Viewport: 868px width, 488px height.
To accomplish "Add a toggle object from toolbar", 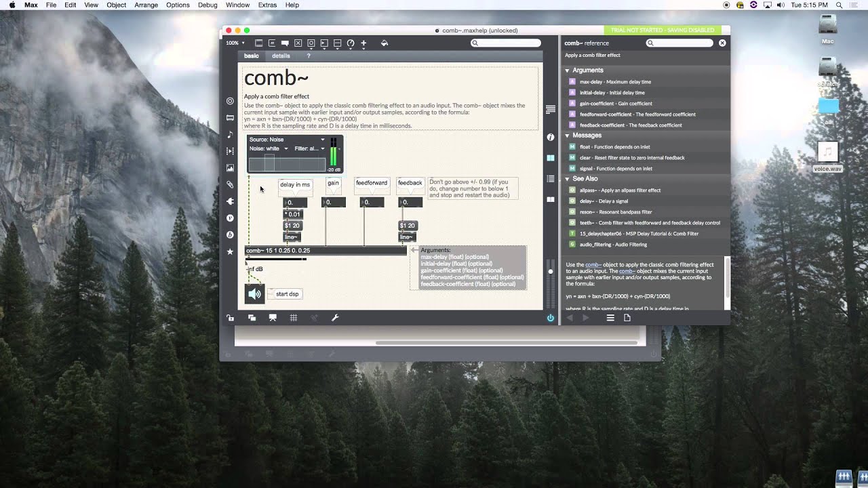I will click(298, 43).
